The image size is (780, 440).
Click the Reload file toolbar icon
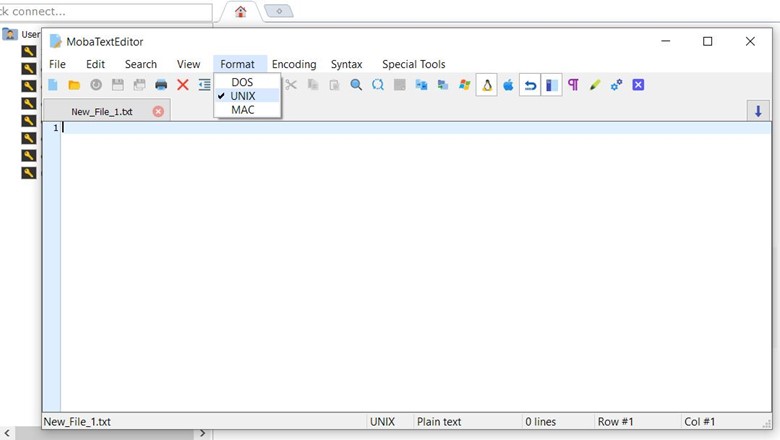point(96,85)
